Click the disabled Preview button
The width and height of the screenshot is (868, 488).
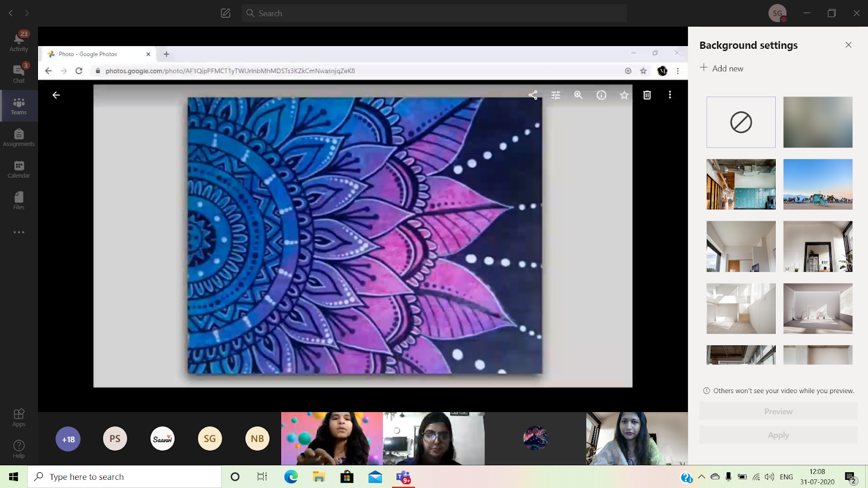click(778, 412)
